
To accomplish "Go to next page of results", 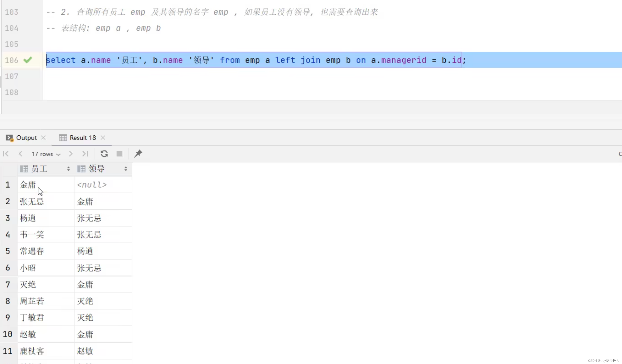I will (71, 154).
